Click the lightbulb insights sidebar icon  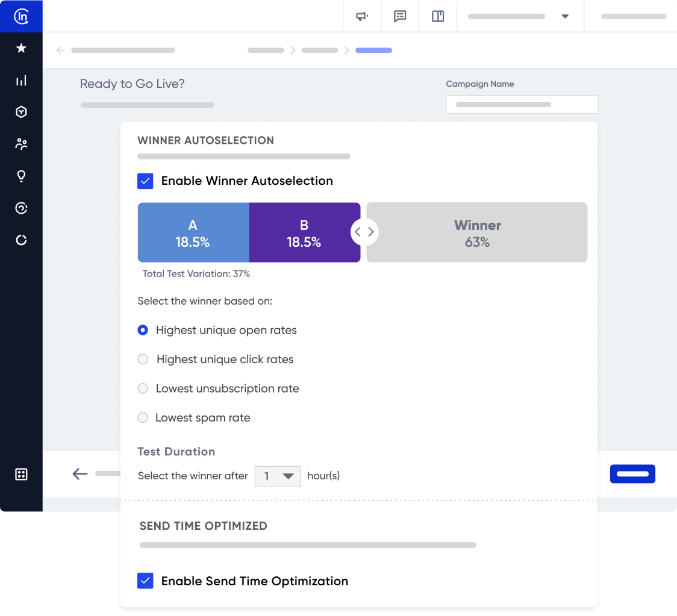pyautogui.click(x=21, y=176)
